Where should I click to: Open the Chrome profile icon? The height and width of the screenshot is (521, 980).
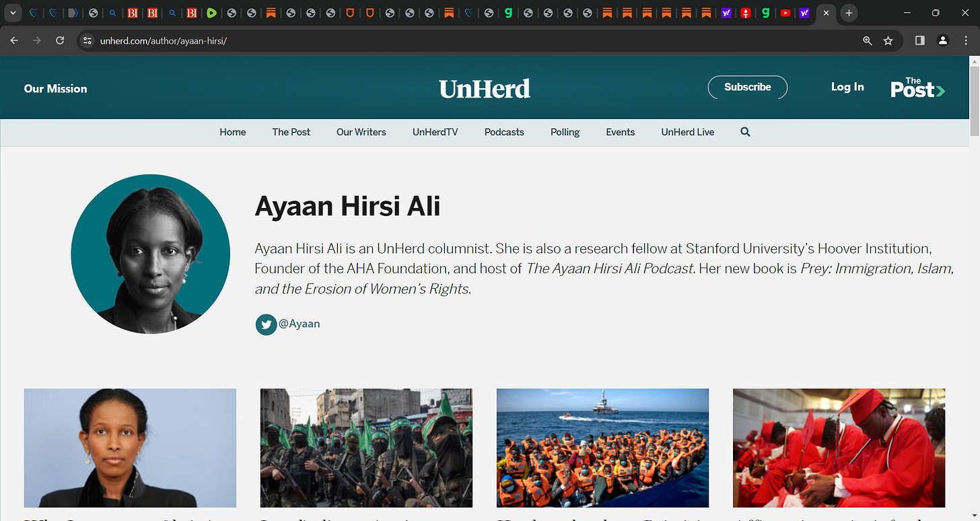(943, 40)
